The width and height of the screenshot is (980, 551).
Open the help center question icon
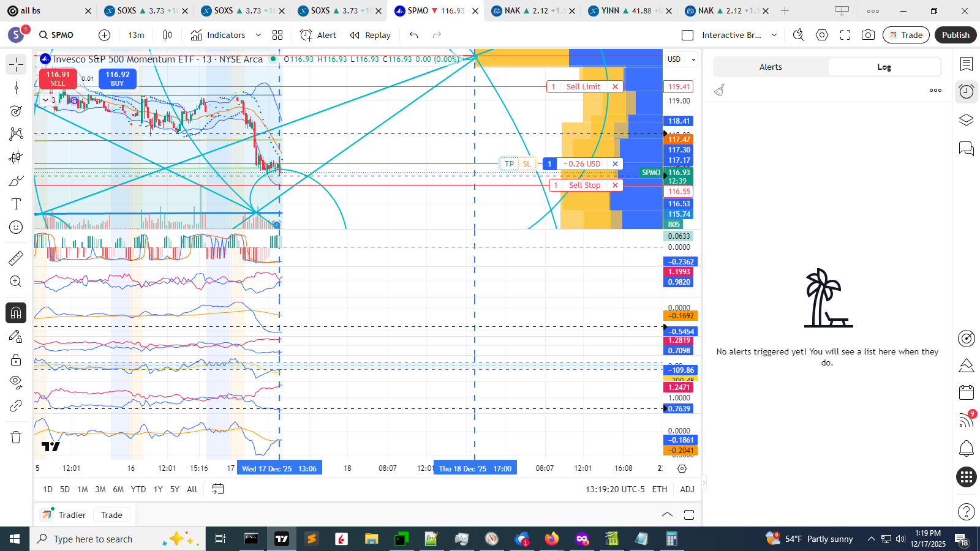click(967, 511)
